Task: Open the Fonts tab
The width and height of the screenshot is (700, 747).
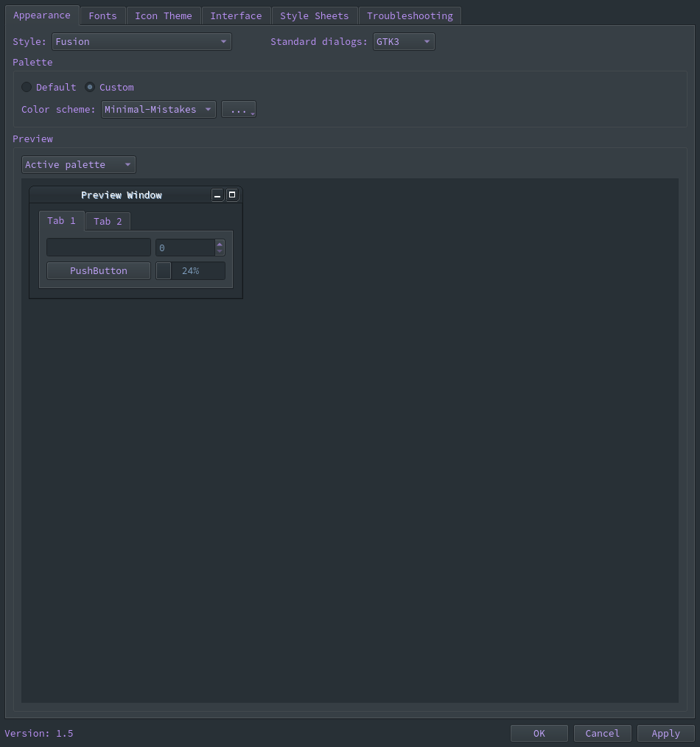Action: pyautogui.click(x=102, y=15)
